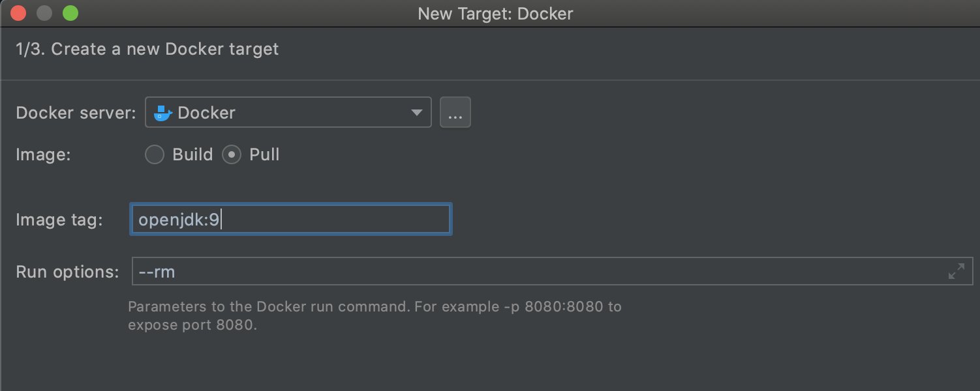Image resolution: width=980 pixels, height=391 pixels.
Task: Click the "Docker server:" label
Action: (x=76, y=113)
